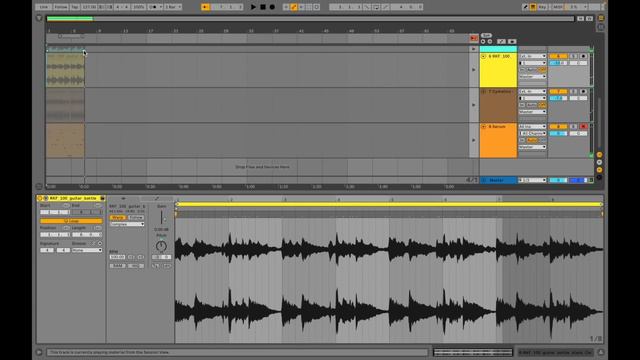Open the Serum track All Ins dropdown
The height and width of the screenshot is (360, 640).
(532, 127)
